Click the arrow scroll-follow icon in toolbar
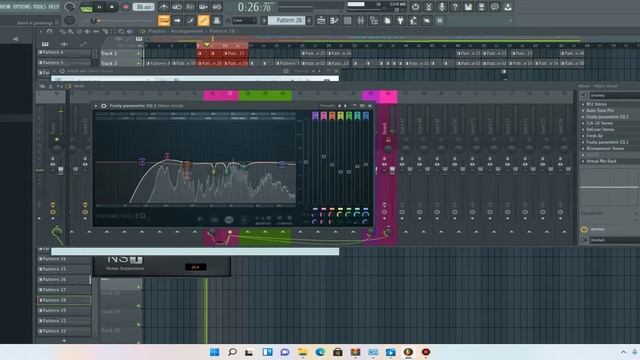640x360 pixels. 177,20
